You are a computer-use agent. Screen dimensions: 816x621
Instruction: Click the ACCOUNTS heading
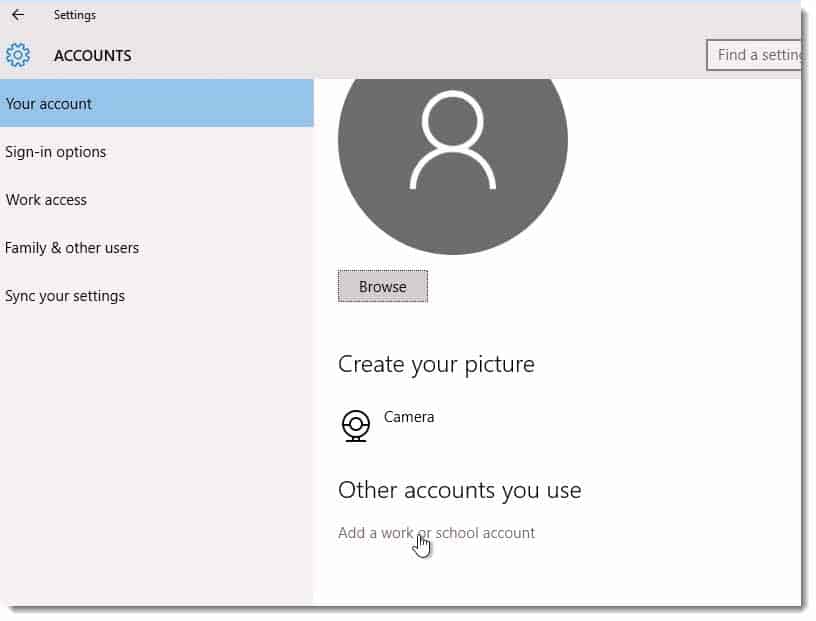click(x=93, y=56)
